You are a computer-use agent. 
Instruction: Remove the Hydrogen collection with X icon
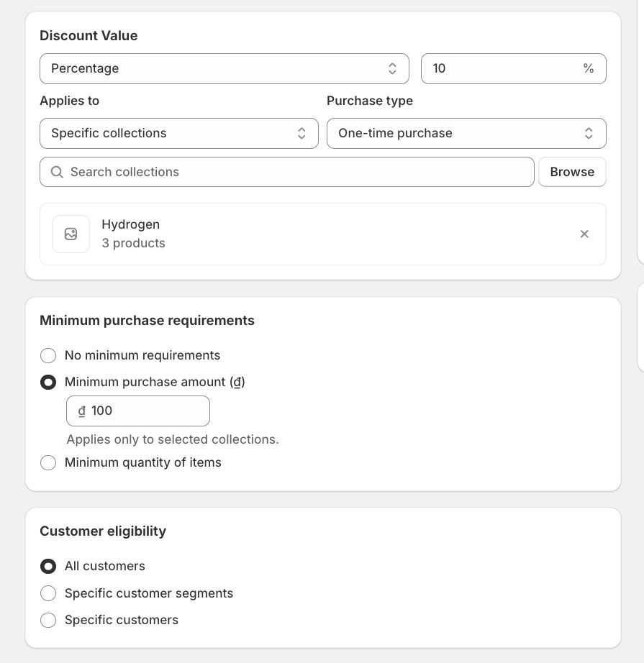[x=584, y=234]
